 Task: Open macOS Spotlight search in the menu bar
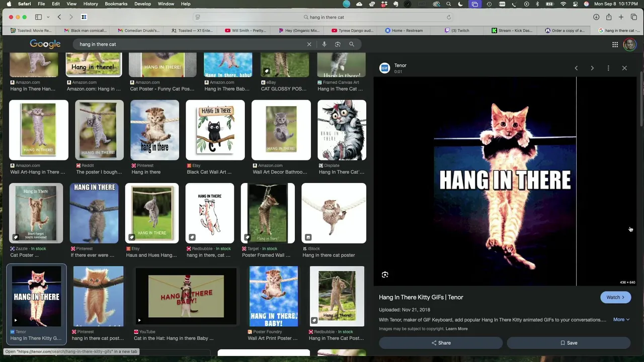pyautogui.click(x=448, y=4)
